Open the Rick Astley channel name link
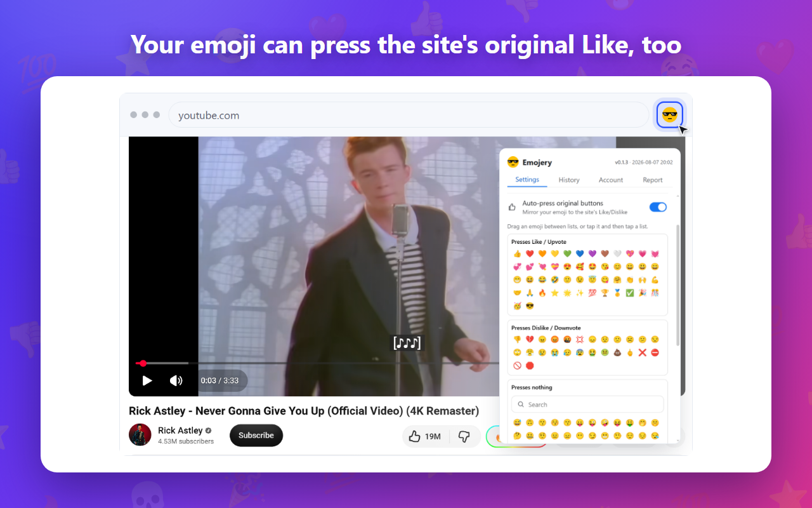 point(180,431)
